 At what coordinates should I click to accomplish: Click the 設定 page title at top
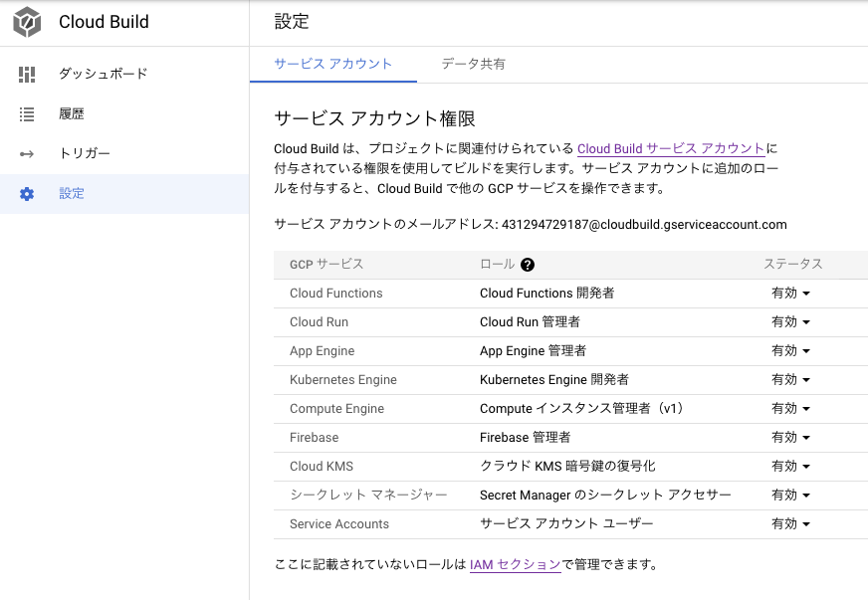[292, 22]
